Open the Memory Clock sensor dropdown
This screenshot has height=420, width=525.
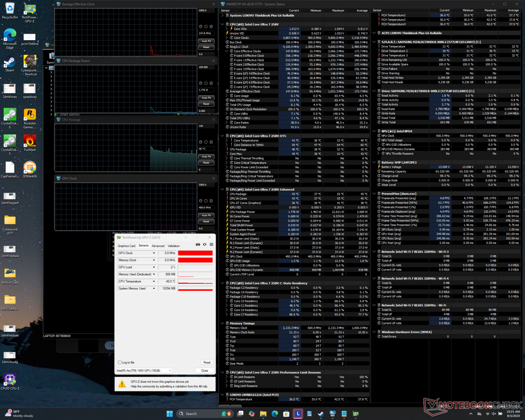tap(154, 260)
